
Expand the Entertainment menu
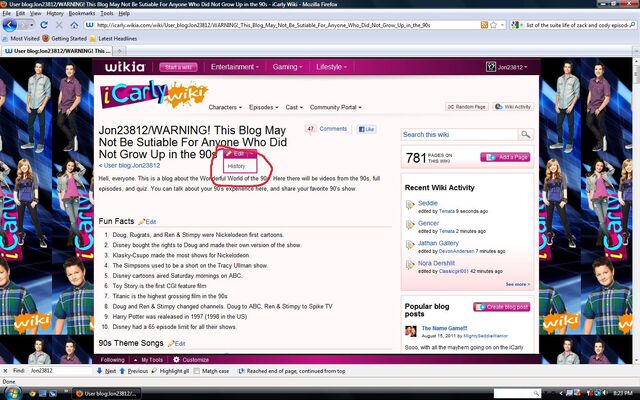(235, 67)
